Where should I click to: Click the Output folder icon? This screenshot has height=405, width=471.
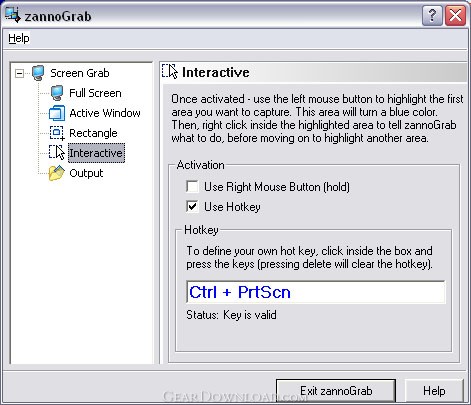57,173
